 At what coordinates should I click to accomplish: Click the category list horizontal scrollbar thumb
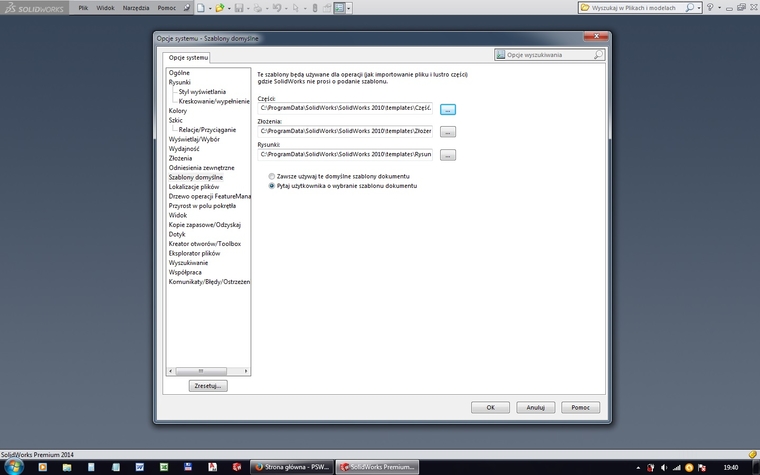pyautogui.click(x=201, y=371)
